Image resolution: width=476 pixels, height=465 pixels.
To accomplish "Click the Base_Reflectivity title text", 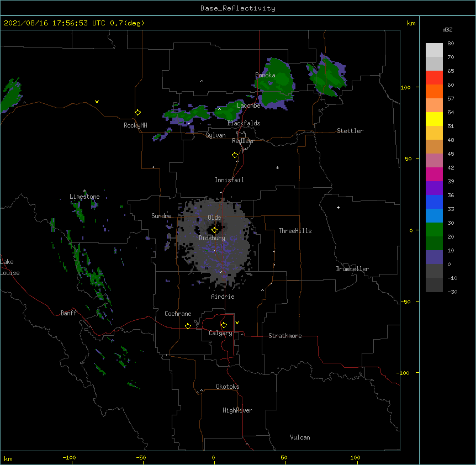I will tap(238, 8).
